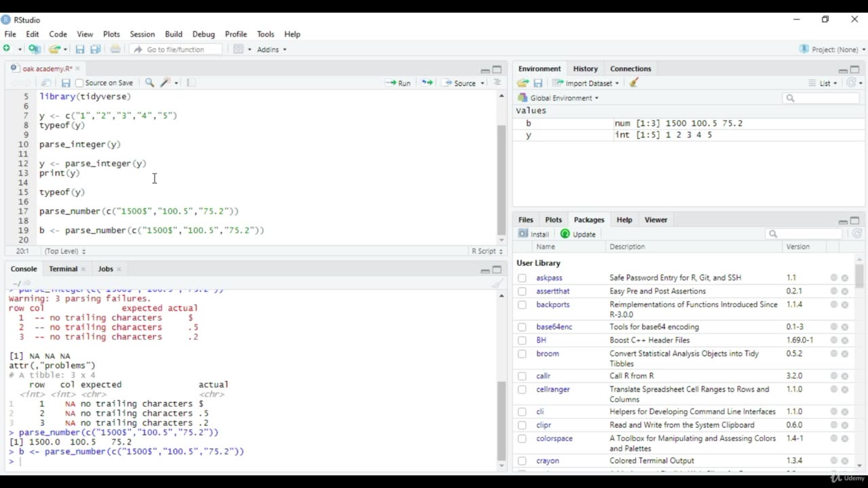Load the BH package checkbox
This screenshot has width=868, height=488.
pyautogui.click(x=522, y=340)
